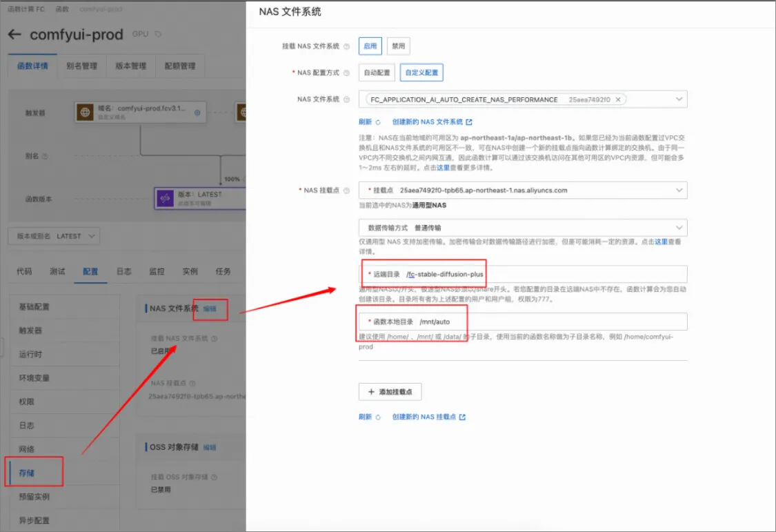
Task: Expand the 挂载点 mount point dropdown
Action: (679, 190)
